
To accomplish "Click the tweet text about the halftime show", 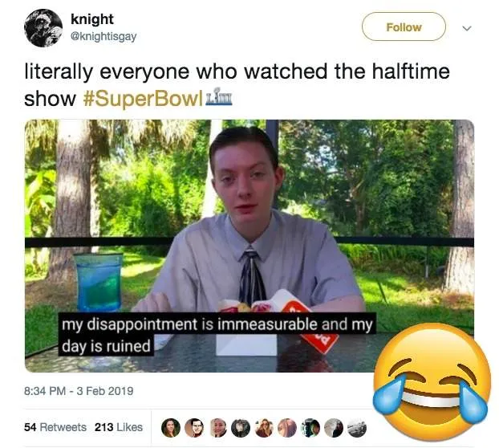I will click(237, 84).
